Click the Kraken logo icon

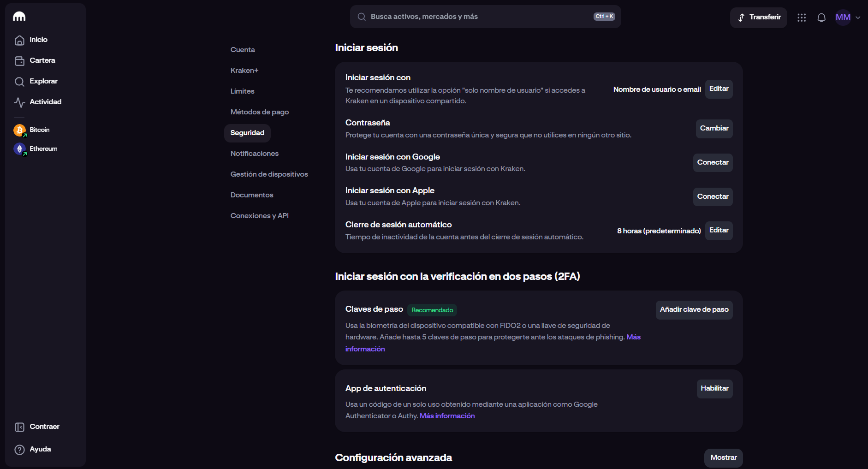[x=19, y=17]
